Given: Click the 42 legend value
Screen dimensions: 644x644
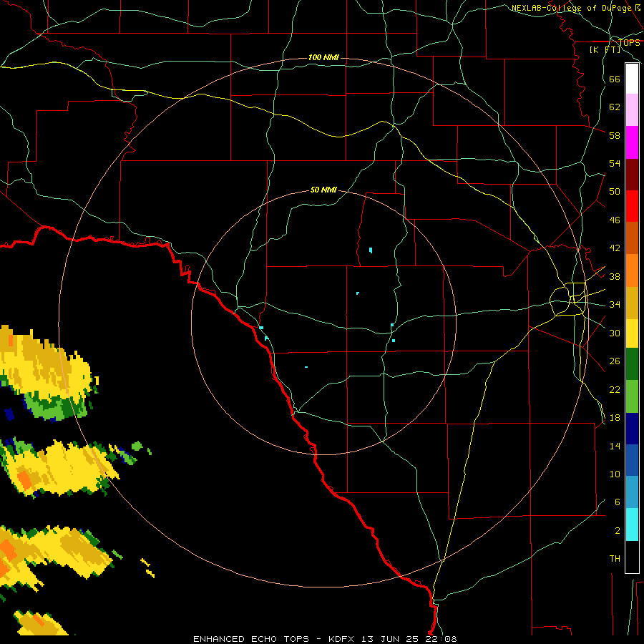Looking at the screenshot, I should 615,248.
